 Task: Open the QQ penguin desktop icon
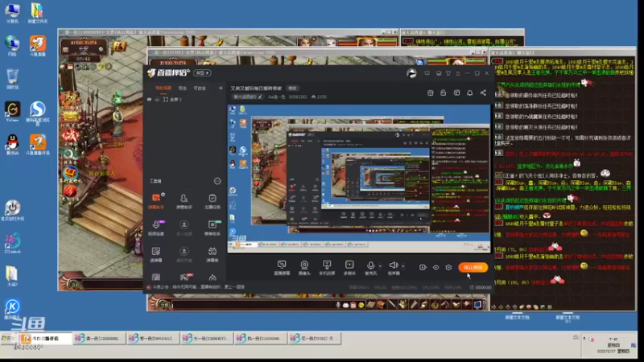coord(12,145)
